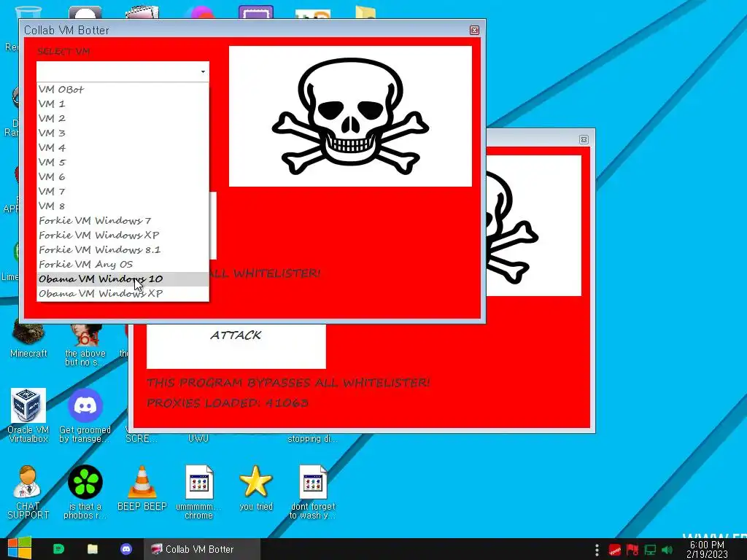Open network monitor tray icon
The image size is (747, 560).
(x=650, y=550)
